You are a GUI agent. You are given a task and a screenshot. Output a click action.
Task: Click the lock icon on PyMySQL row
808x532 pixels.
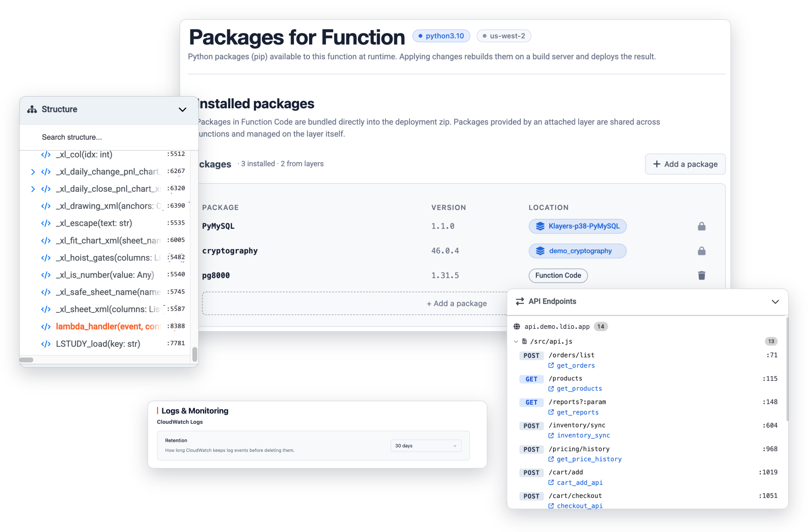[702, 226]
